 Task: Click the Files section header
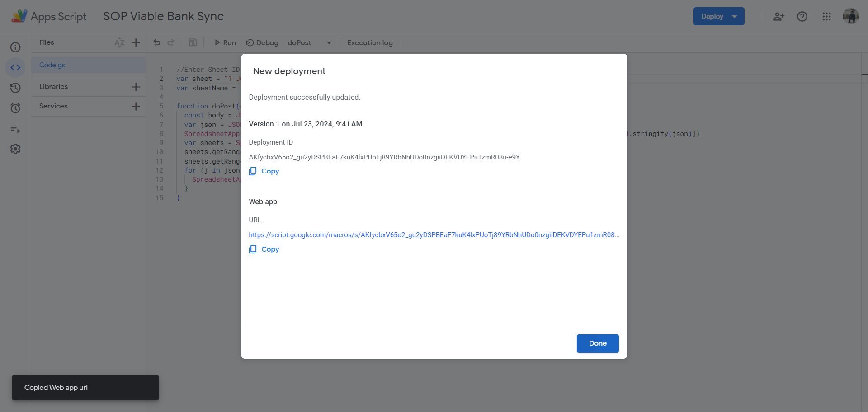pos(47,42)
